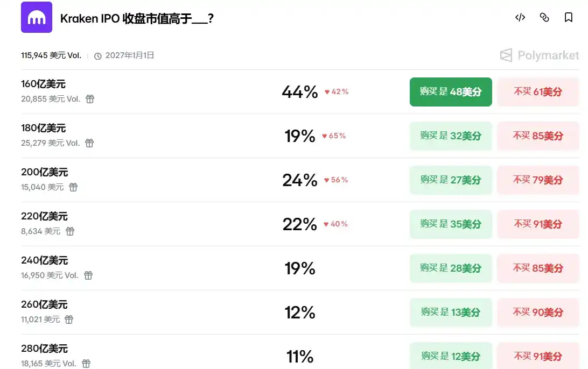Buy No at 91美分 for 280亿美元

pyautogui.click(x=538, y=356)
